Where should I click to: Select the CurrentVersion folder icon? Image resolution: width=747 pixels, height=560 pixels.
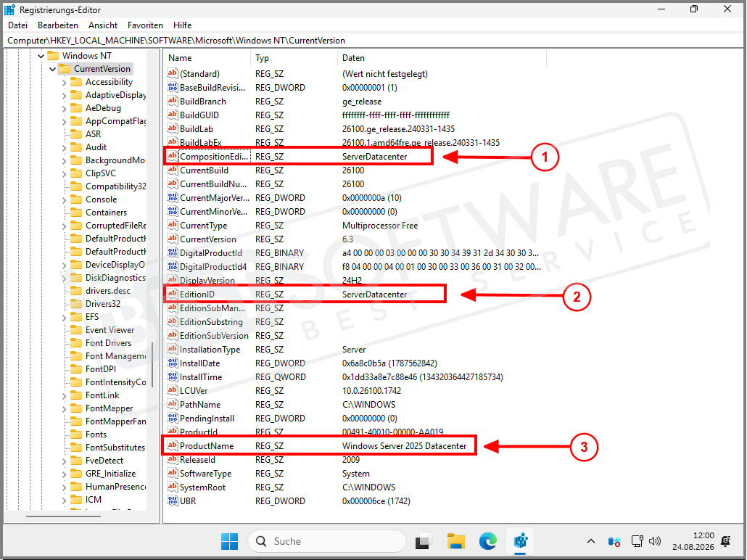(x=65, y=69)
